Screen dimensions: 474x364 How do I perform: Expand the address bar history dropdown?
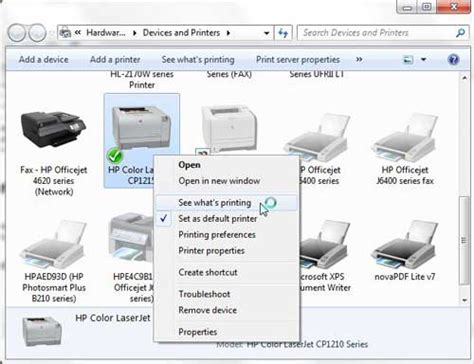[266, 33]
